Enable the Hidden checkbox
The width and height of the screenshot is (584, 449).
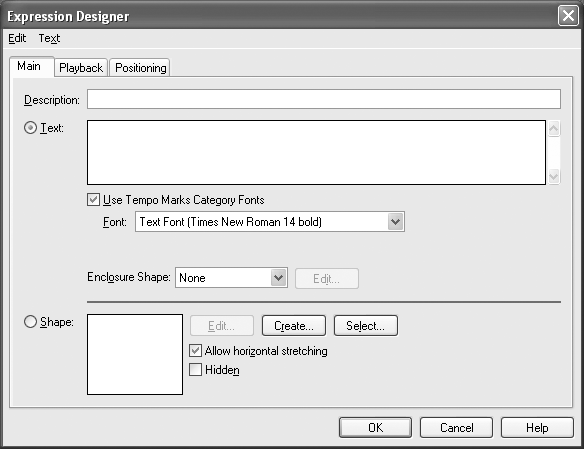(196, 370)
